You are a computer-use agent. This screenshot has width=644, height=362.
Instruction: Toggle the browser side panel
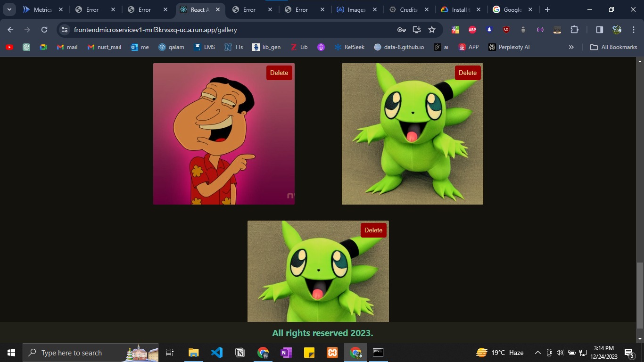(600, 30)
